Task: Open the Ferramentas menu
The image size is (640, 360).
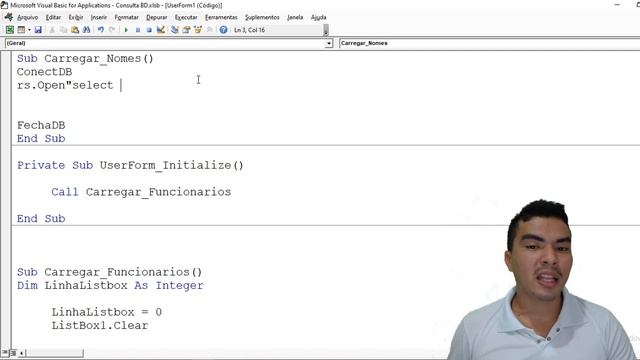Action: (221, 17)
